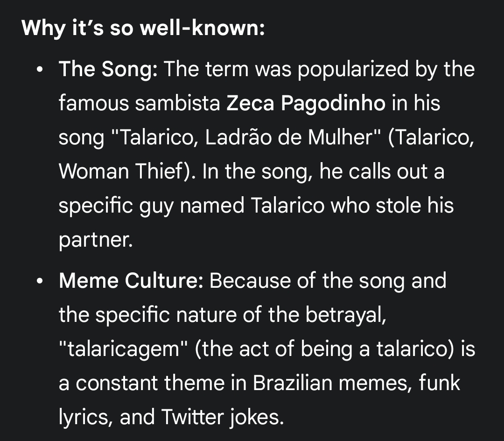
Task: Click the word "betrayal," in second bullet
Action: [346, 315]
